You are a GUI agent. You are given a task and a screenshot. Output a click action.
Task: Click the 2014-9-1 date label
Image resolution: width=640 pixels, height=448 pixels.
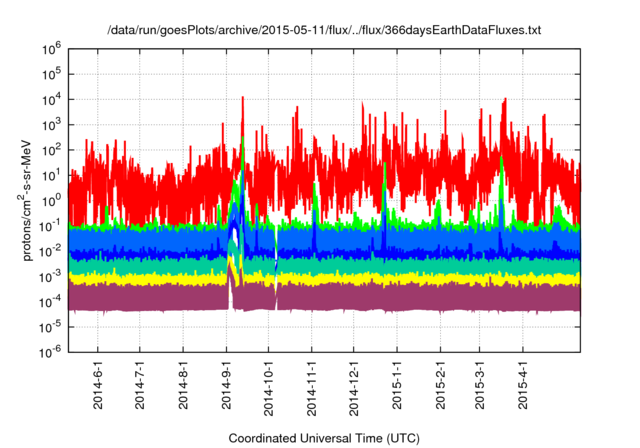click(x=227, y=385)
